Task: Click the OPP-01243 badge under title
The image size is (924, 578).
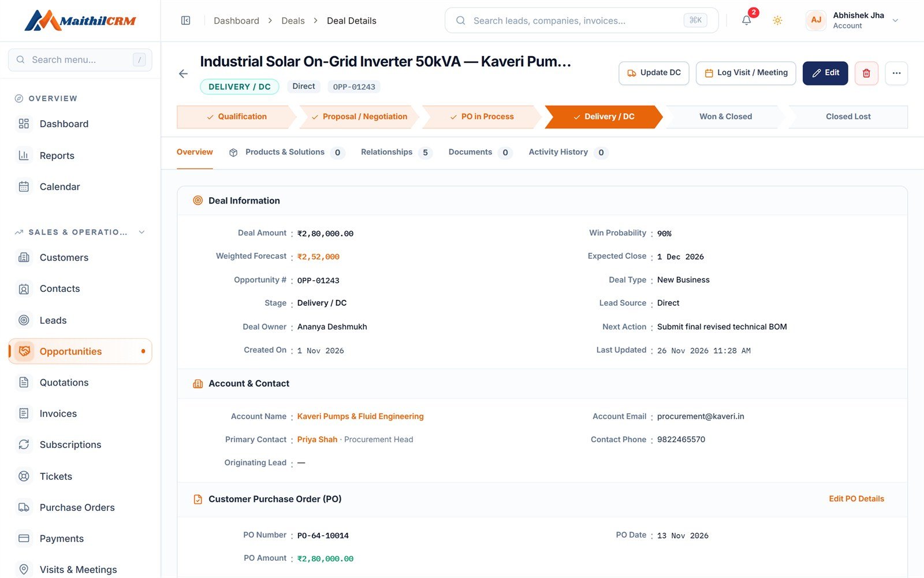Action: 354,87
